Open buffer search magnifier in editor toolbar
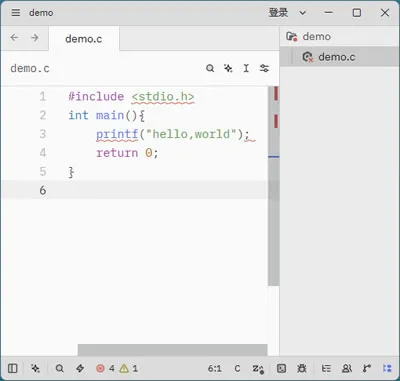Image resolution: width=400 pixels, height=381 pixels. 210,68
